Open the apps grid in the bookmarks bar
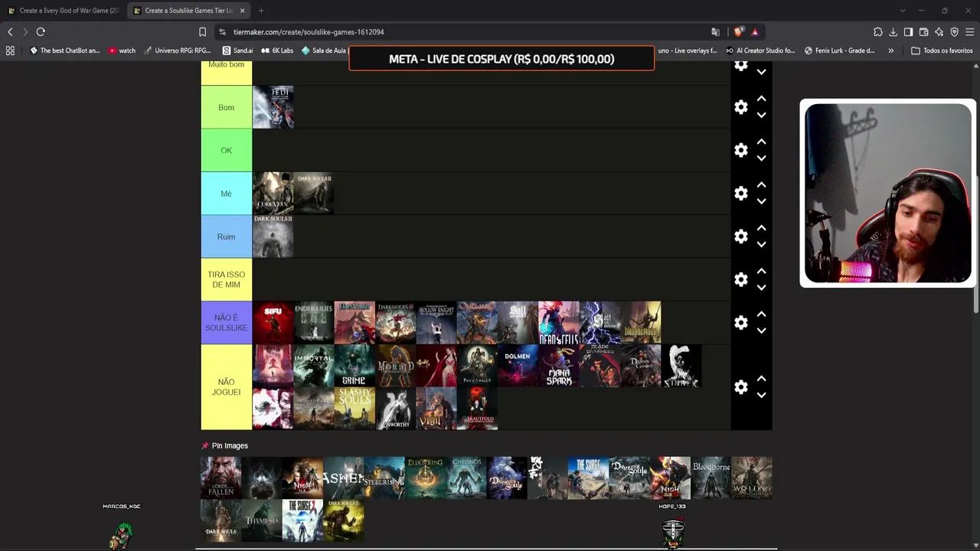This screenshot has width=980, height=551. click(x=10, y=51)
